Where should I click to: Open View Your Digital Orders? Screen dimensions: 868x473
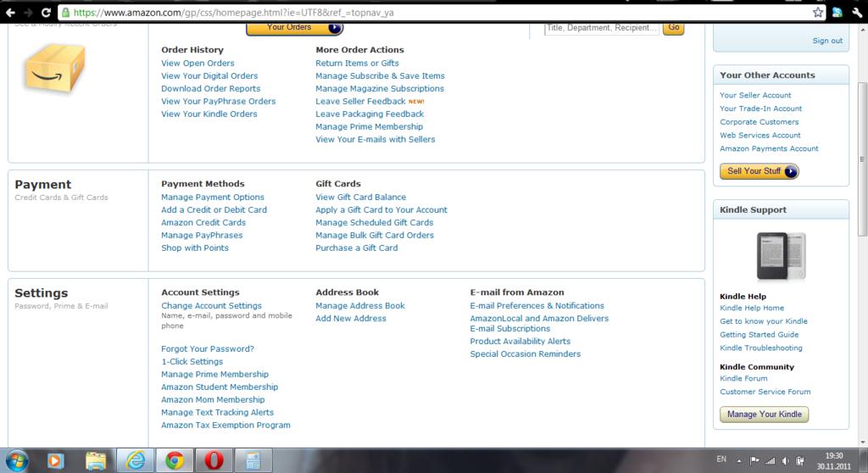pos(209,76)
